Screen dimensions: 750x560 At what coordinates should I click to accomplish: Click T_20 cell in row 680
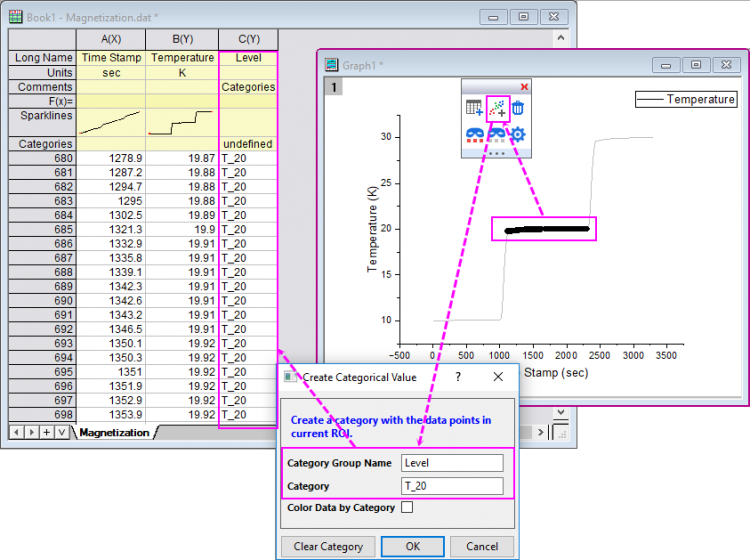pyautogui.click(x=248, y=158)
